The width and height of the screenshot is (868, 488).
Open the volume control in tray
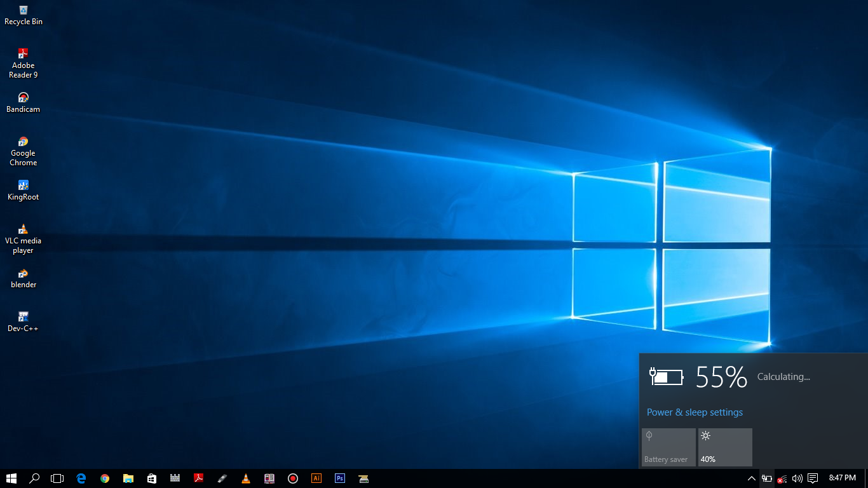tap(797, 478)
